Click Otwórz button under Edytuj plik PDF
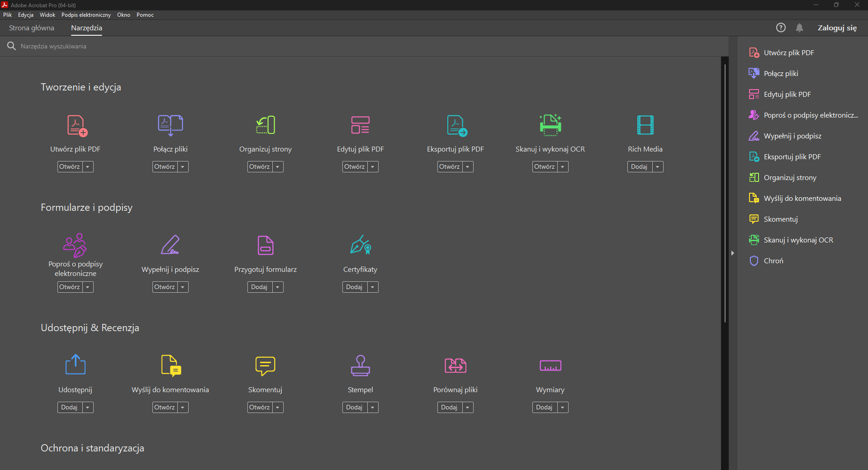Screen dimensions: 868x470 355,167
